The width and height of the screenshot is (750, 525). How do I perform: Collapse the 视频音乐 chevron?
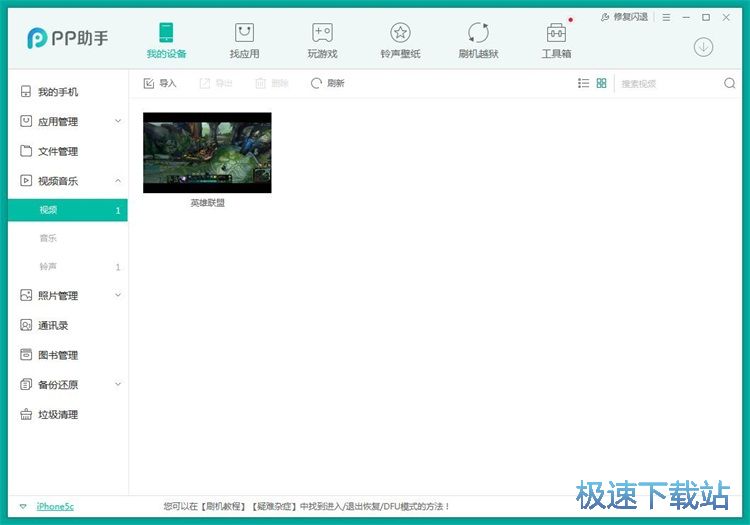118,181
